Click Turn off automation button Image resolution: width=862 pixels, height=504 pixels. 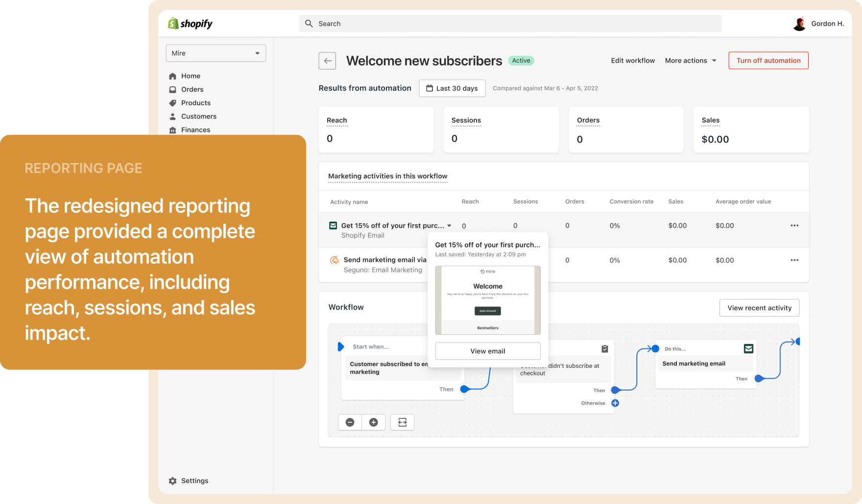click(x=768, y=61)
